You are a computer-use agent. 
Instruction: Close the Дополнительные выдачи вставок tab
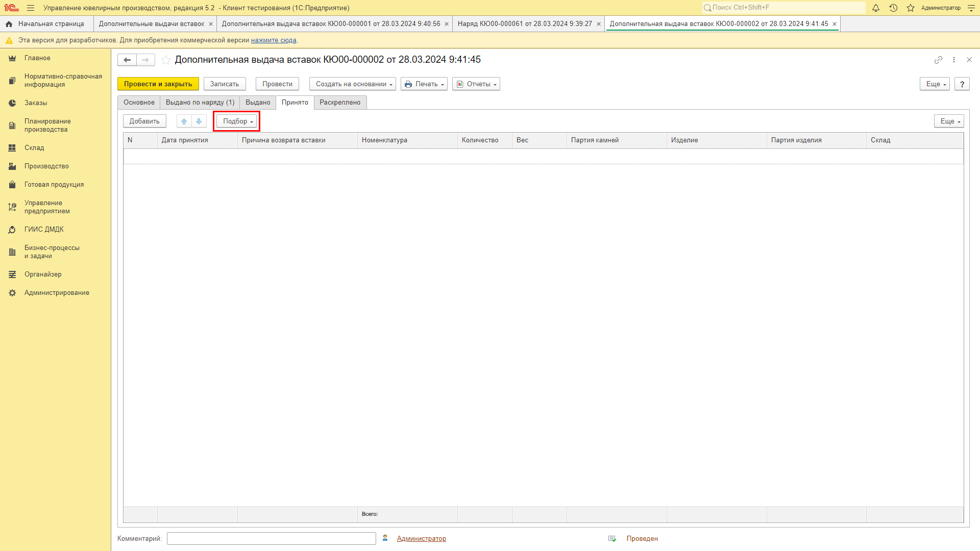pos(211,24)
